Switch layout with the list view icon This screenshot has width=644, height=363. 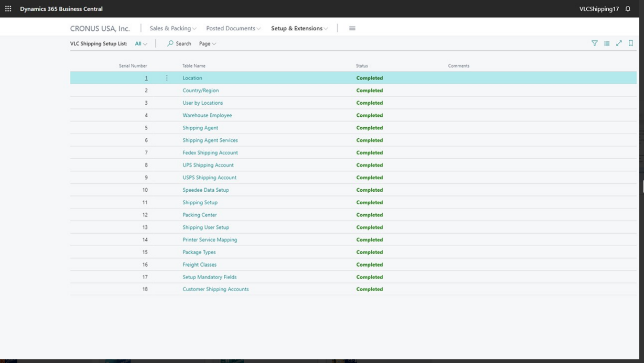pos(607,43)
